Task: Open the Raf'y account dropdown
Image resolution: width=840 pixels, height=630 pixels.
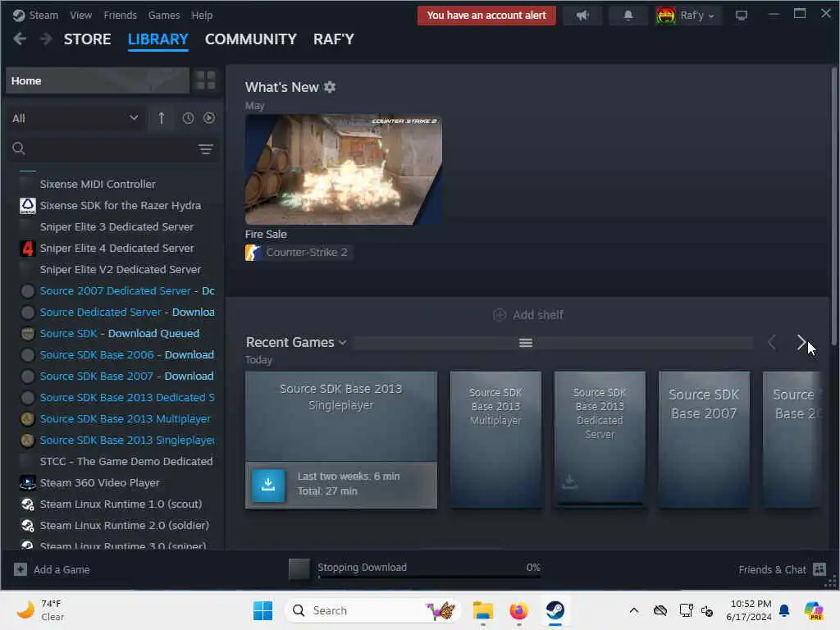Action: (x=698, y=16)
